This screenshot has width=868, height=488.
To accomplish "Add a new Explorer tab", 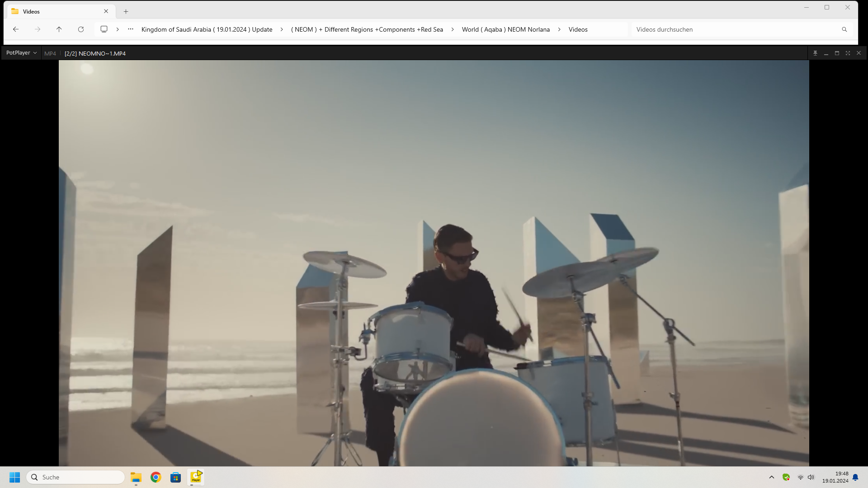I will coord(126,11).
